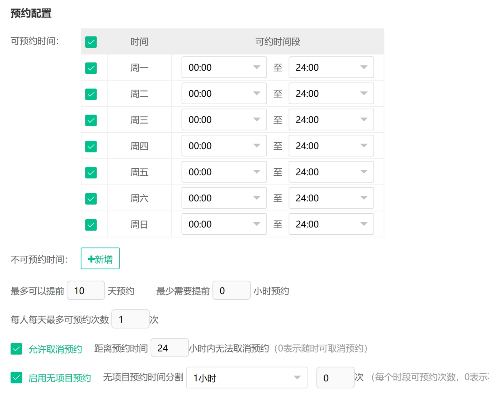Screen dimensions: 489x396
Task: Open the 周日 start time dropdown
Action: pyautogui.click(x=224, y=224)
